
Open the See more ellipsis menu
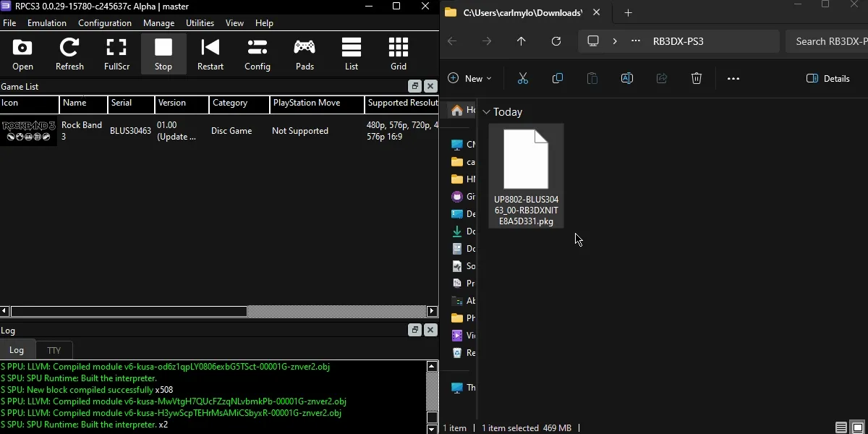pyautogui.click(x=733, y=78)
